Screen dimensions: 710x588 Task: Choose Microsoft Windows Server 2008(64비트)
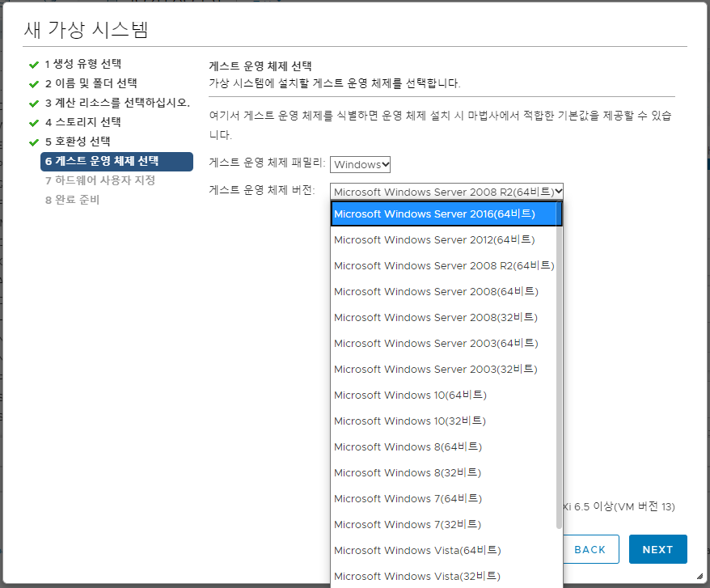444,291
